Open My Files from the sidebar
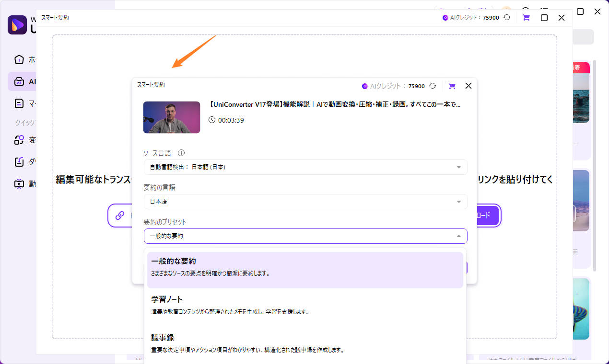 point(19,103)
